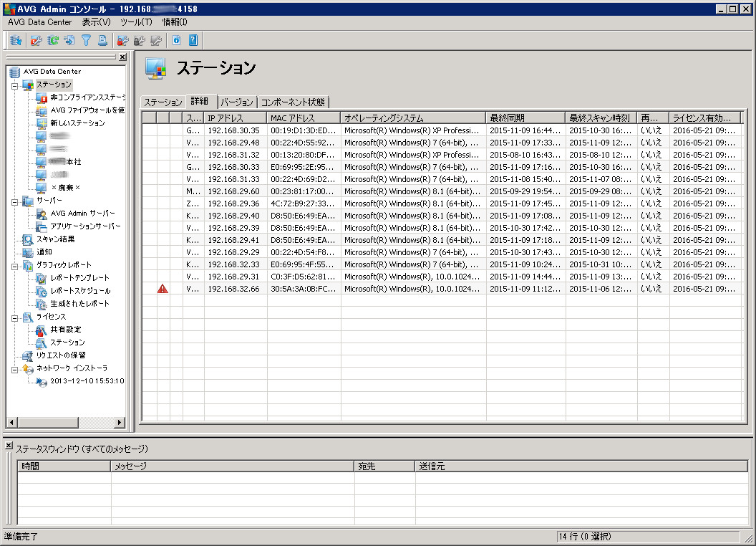Sort by the オペレーティングシステム column header
This screenshot has width=756, height=546.
[413, 118]
